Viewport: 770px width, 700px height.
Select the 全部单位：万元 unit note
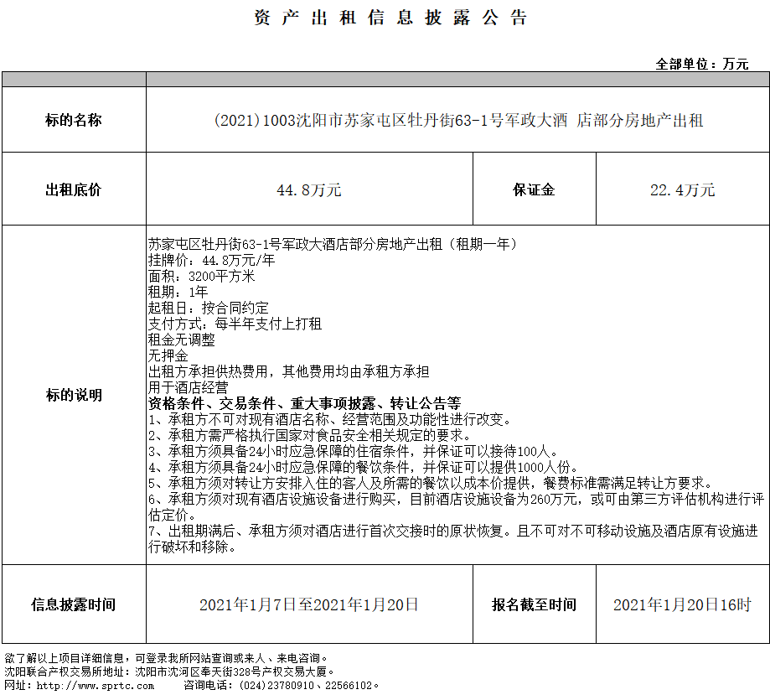click(x=702, y=64)
